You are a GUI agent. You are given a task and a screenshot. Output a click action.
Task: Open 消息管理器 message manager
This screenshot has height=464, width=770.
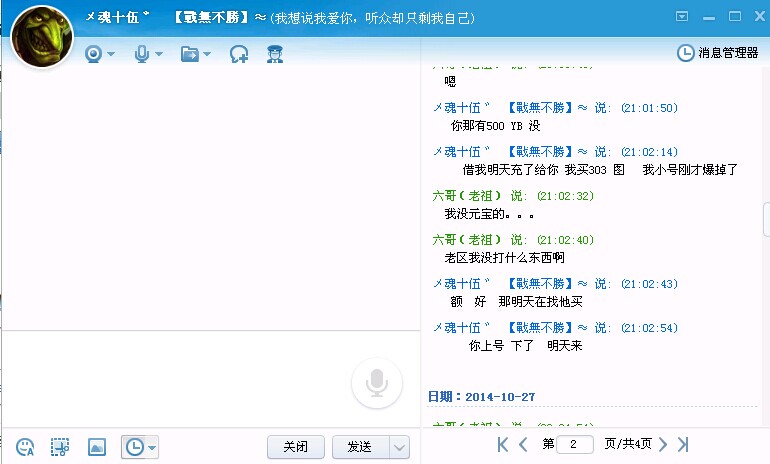click(x=719, y=53)
